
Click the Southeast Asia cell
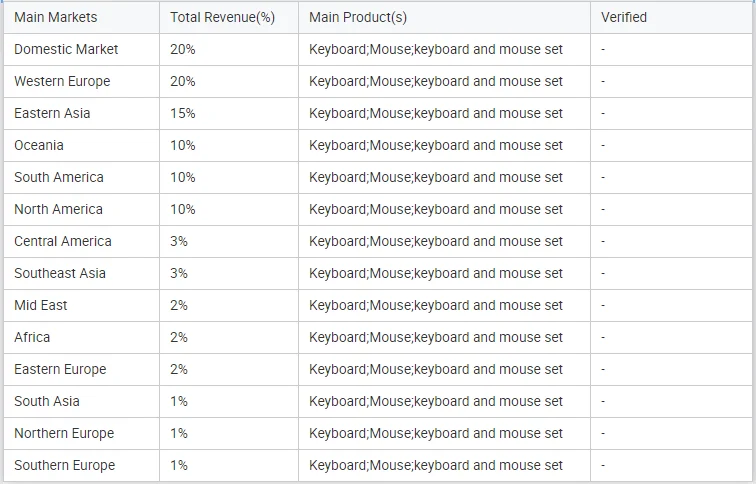click(x=60, y=273)
